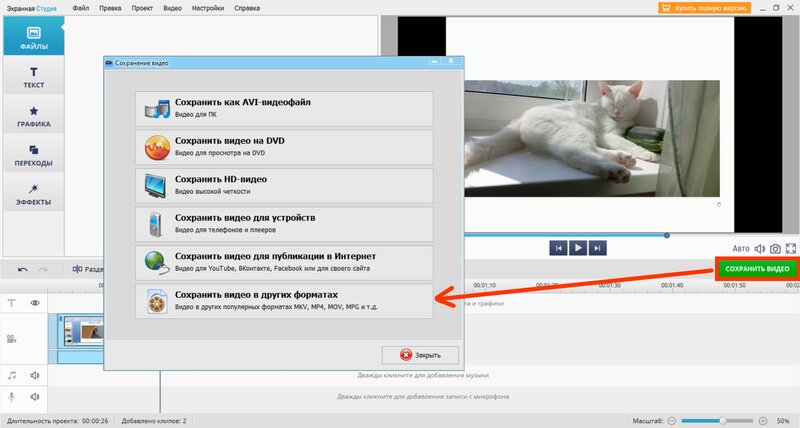800x428 pixels.
Task: Take a snapshot with camera icon
Action: pos(775,248)
